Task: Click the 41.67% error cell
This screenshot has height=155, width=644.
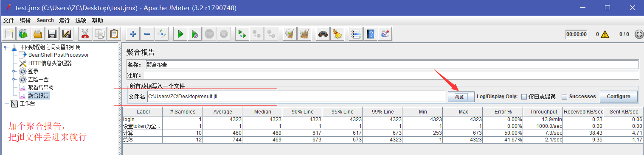Action: [503, 140]
